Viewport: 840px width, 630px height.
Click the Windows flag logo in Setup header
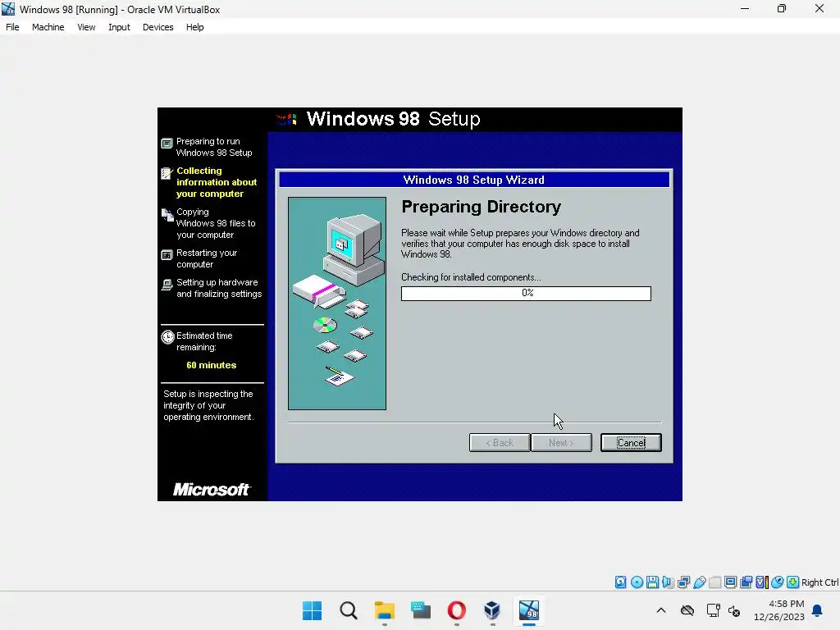286,119
